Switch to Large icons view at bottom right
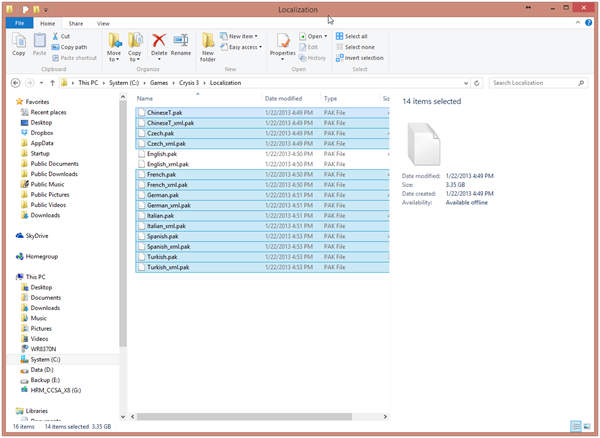This screenshot has height=438, width=600. [x=587, y=426]
